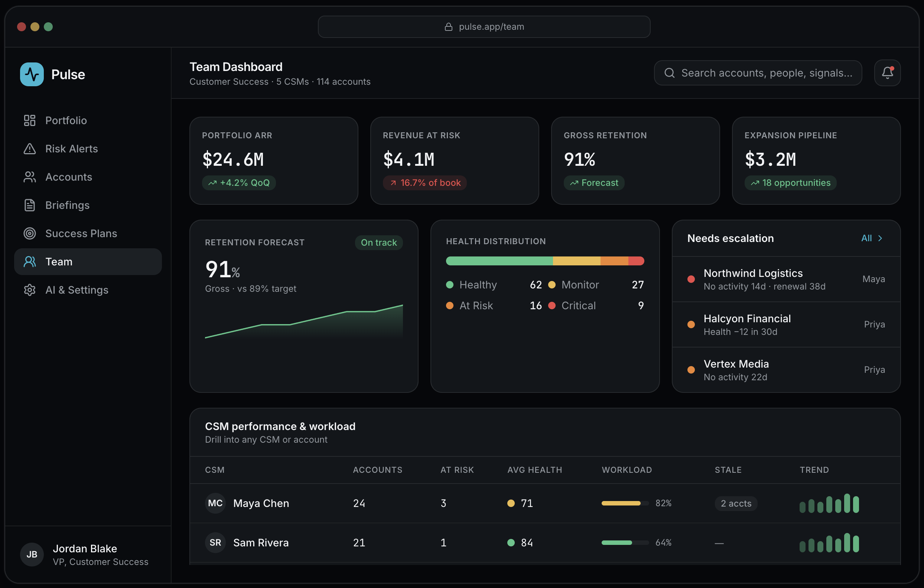The width and height of the screenshot is (924, 588).
Task: Click Maya Chen's trend sparkline
Action: click(829, 503)
